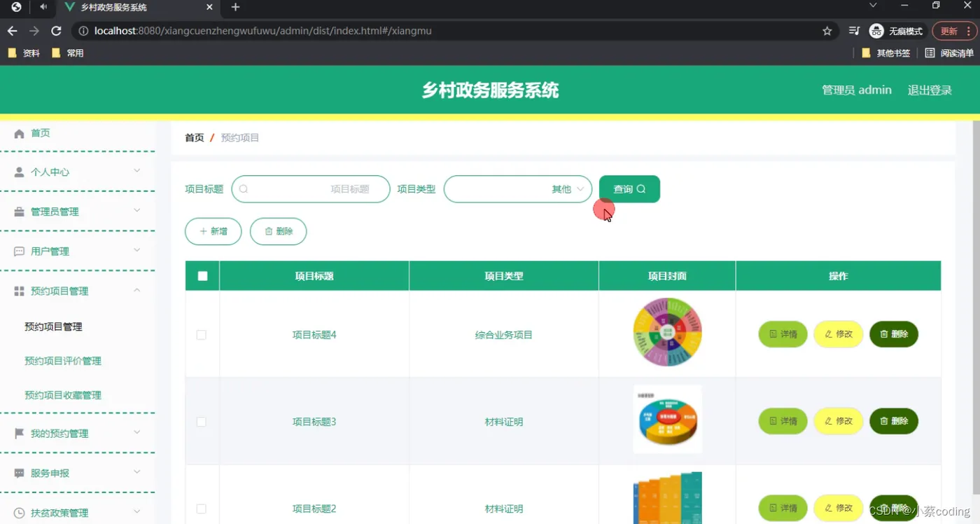Click 删除 for 项目标题4

[x=894, y=334]
